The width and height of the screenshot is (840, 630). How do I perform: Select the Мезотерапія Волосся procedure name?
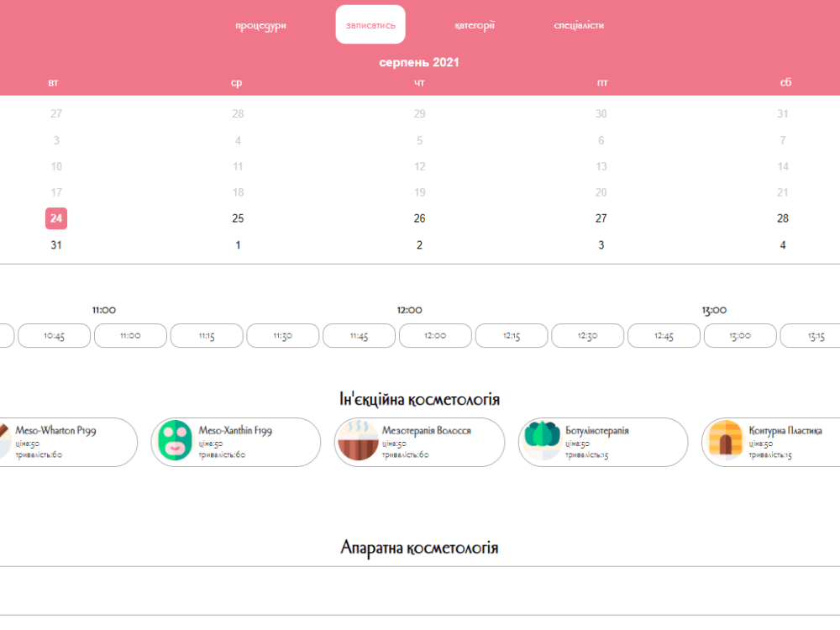click(427, 431)
